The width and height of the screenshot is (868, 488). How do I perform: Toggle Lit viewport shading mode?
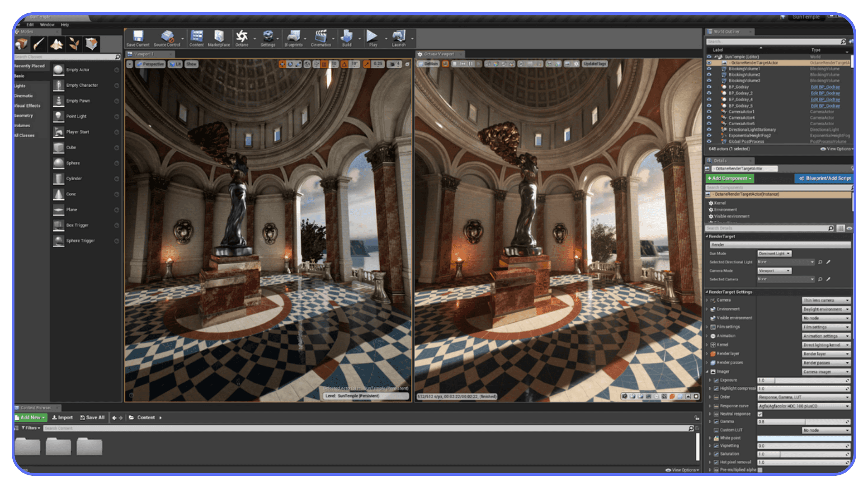point(176,64)
